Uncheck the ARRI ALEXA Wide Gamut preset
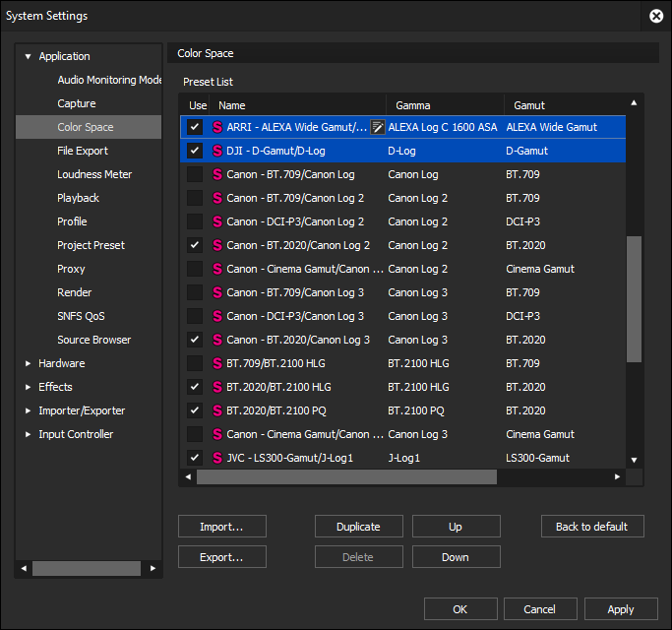672x630 pixels. coord(195,127)
